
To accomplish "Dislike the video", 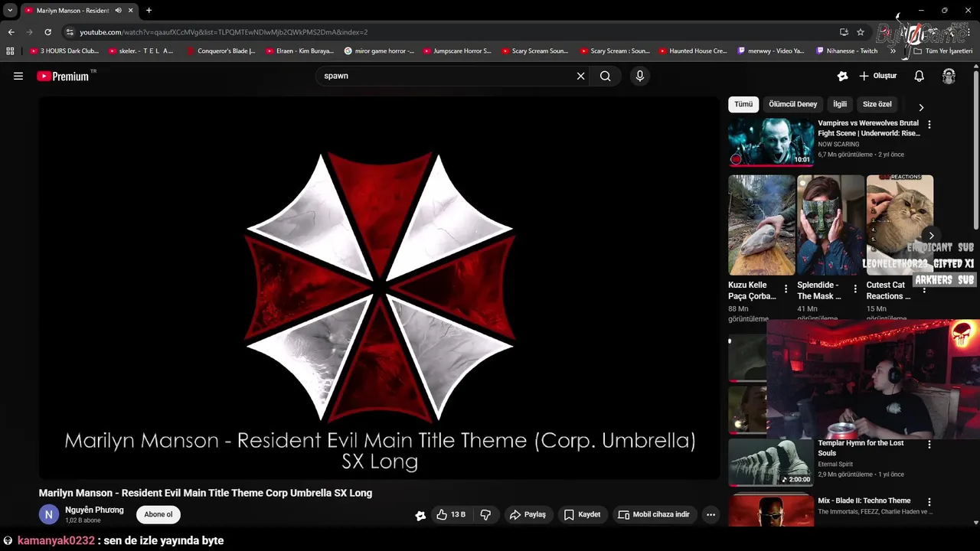I will (485, 514).
